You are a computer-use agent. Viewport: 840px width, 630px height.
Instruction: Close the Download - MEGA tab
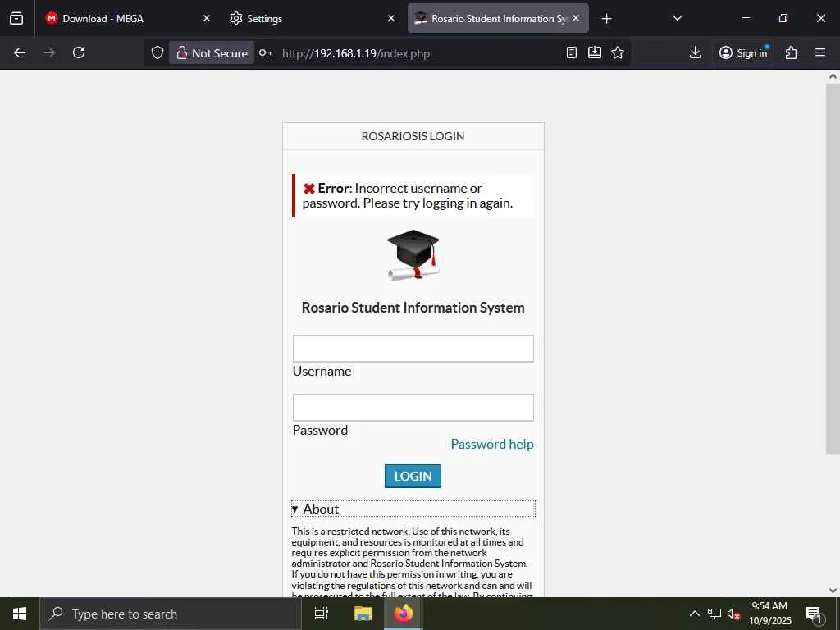tap(206, 18)
